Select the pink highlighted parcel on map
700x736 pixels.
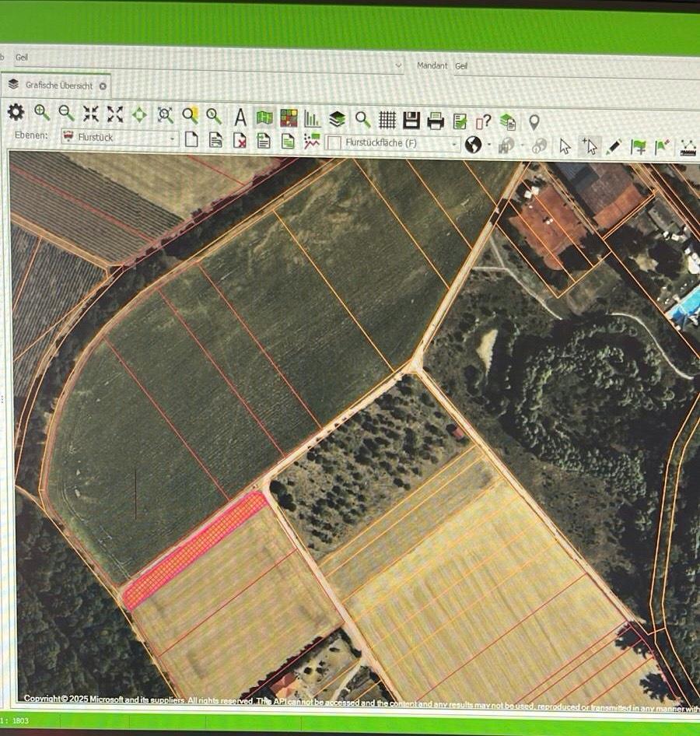pyautogui.click(x=194, y=549)
